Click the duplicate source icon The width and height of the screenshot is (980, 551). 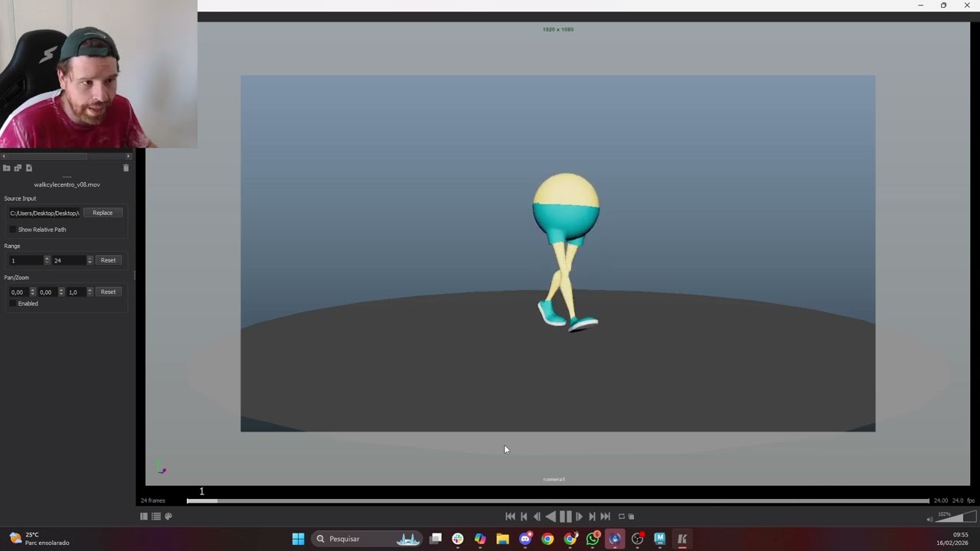[x=18, y=168]
